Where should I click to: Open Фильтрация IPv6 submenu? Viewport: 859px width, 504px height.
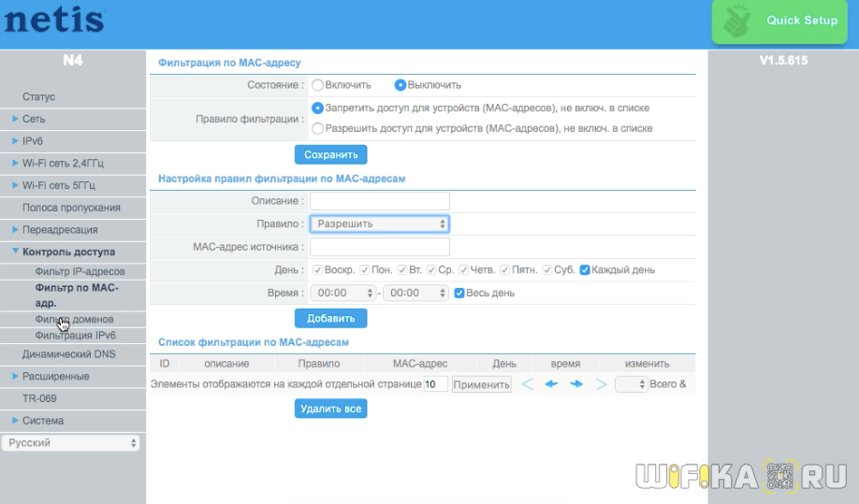coord(76,336)
